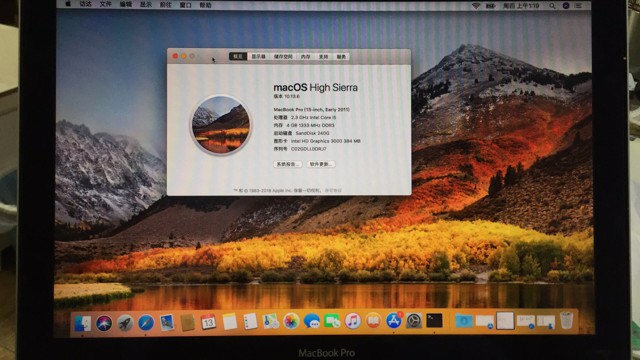Switch to the 内存 tab
640x360 pixels.
click(x=306, y=56)
